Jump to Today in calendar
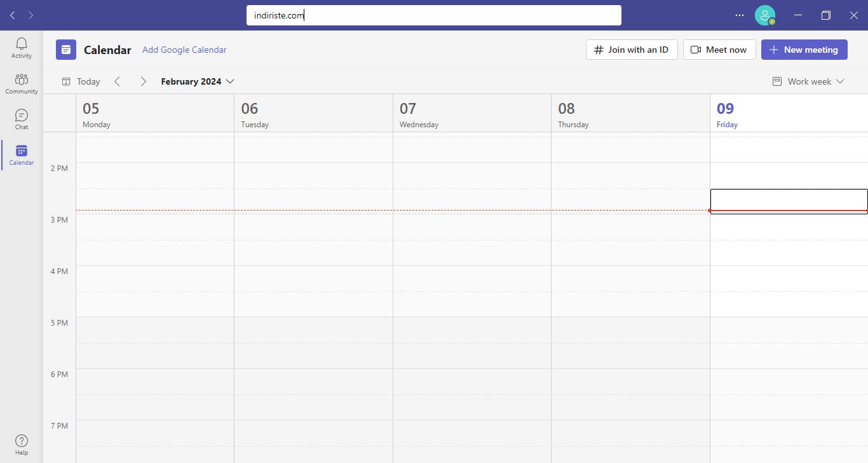The image size is (868, 463). pos(81,81)
